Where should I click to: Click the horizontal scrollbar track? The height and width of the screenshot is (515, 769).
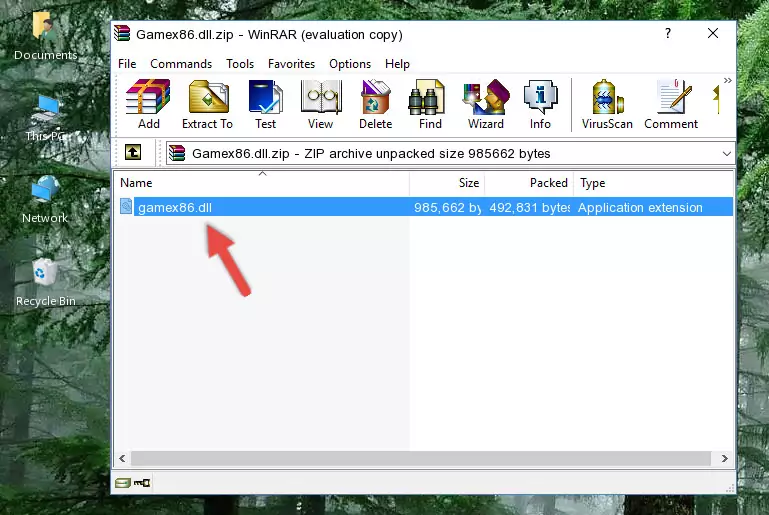[x=421, y=458]
